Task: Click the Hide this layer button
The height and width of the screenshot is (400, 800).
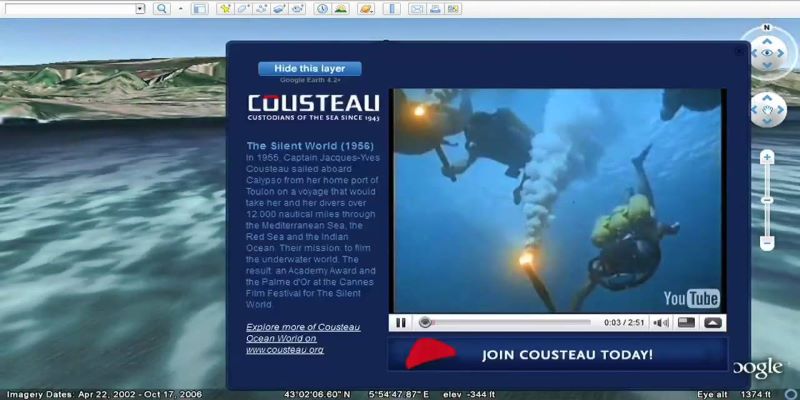Action: click(309, 69)
